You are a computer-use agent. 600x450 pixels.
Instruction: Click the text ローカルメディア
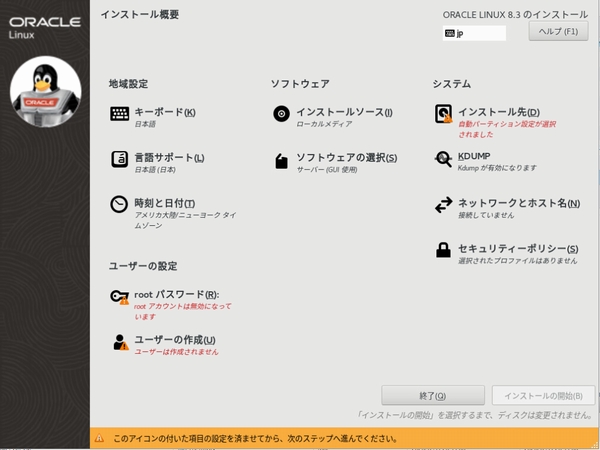(x=324, y=124)
